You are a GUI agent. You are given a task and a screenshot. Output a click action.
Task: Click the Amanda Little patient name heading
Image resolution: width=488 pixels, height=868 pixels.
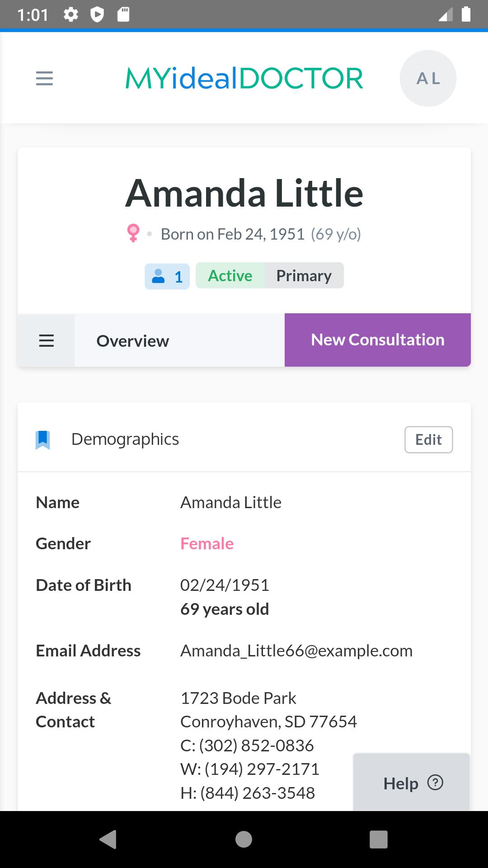[244, 193]
